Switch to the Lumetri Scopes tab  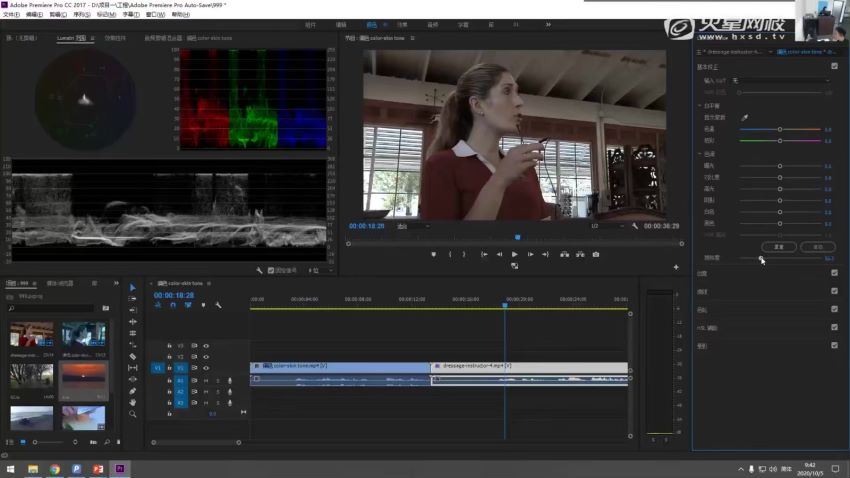click(x=71, y=38)
